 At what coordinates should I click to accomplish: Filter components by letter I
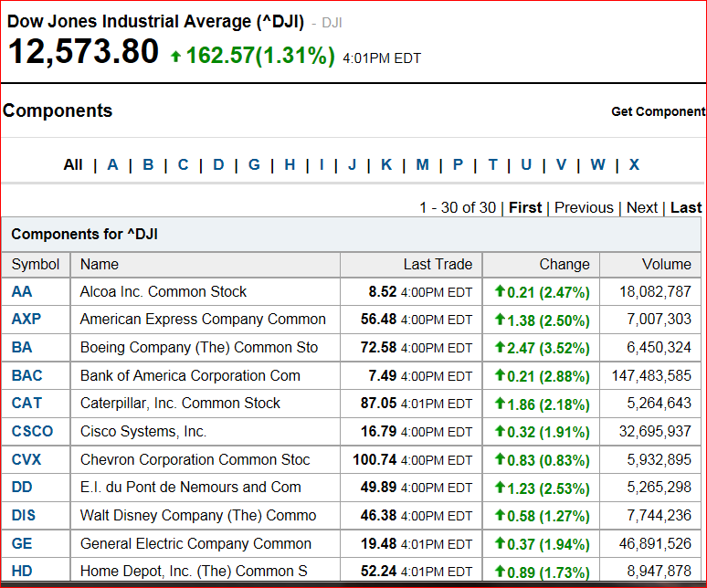322,164
